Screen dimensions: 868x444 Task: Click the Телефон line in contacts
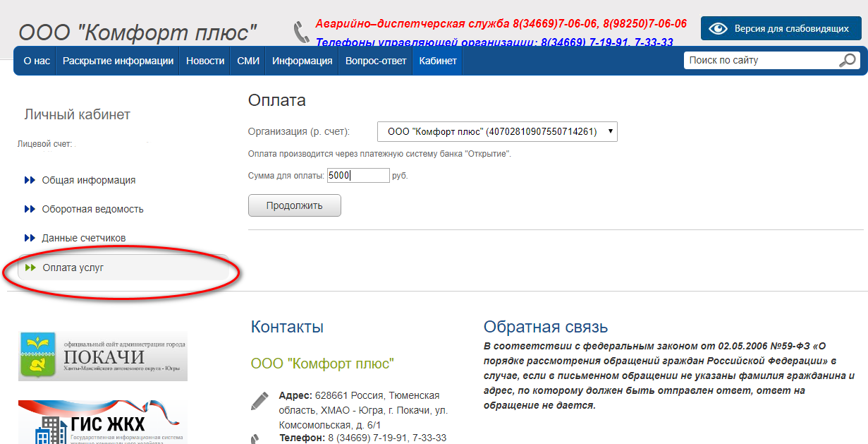(x=362, y=438)
